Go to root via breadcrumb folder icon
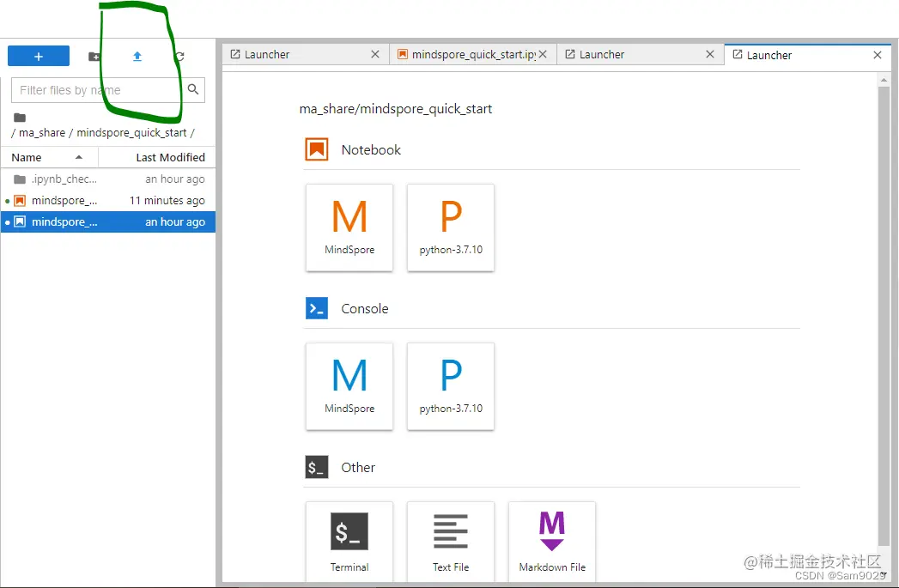899x588 pixels. coord(20,118)
